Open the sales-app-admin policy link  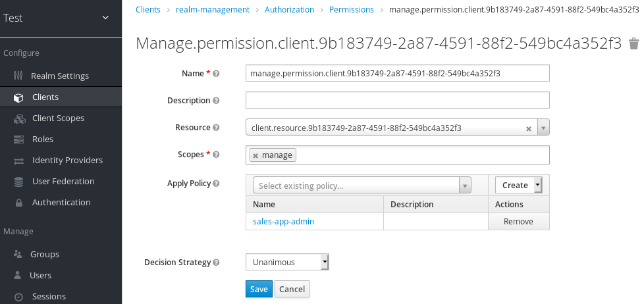click(x=283, y=222)
